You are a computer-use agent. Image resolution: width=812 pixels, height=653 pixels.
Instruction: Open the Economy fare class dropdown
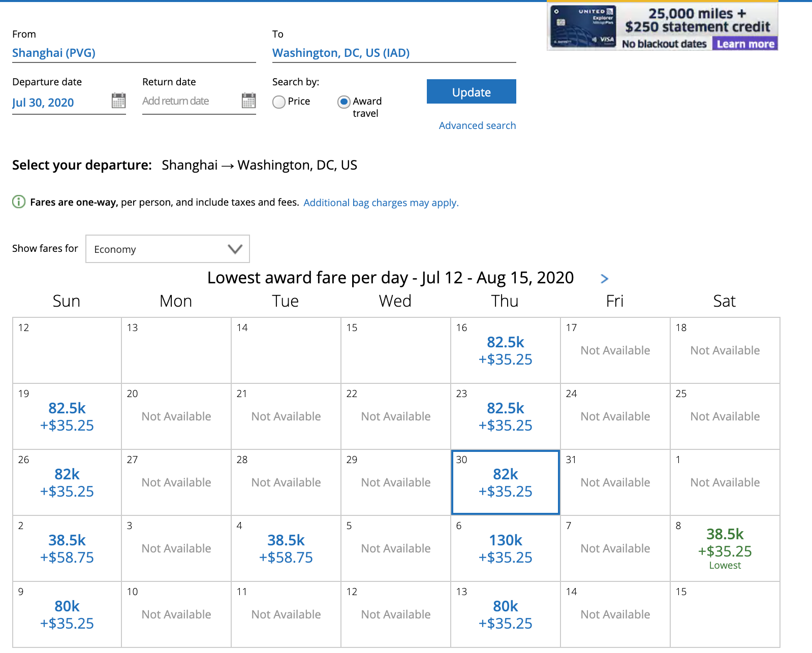click(168, 249)
